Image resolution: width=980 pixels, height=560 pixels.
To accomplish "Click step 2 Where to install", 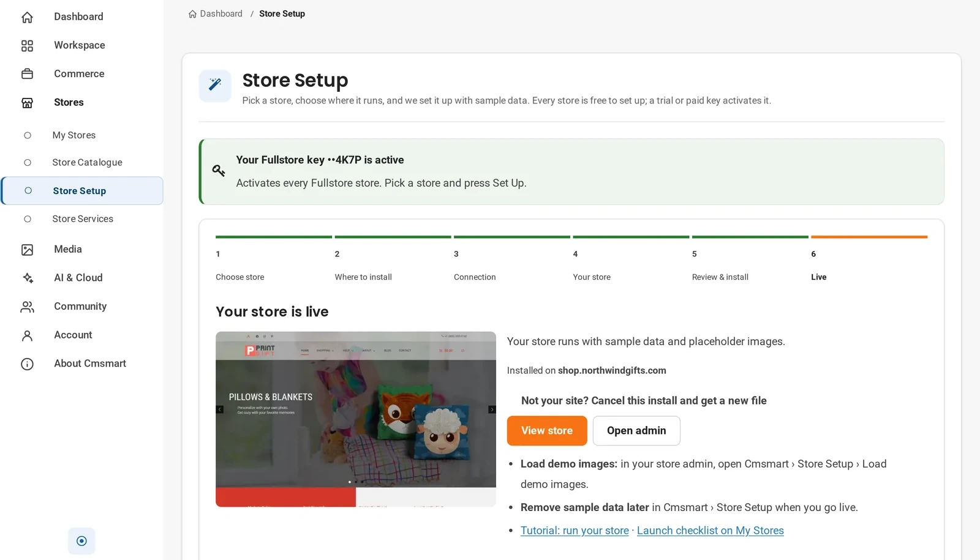I will [393, 259].
